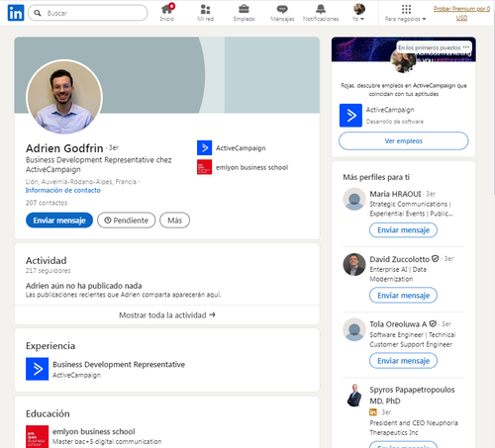Open emlyon logo in Educación section
This screenshot has height=448, width=495.
click(38, 436)
